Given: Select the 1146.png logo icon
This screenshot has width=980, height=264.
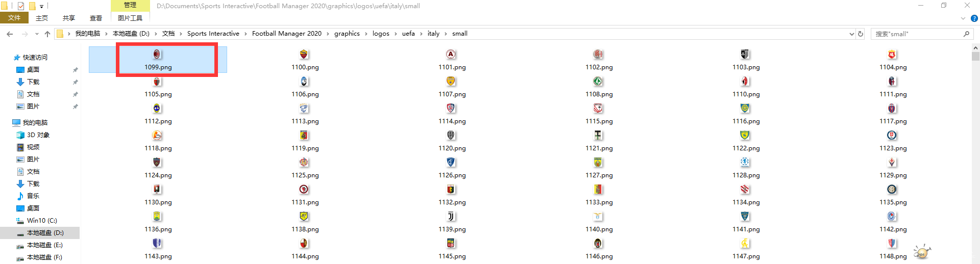Looking at the screenshot, I should (598, 243).
